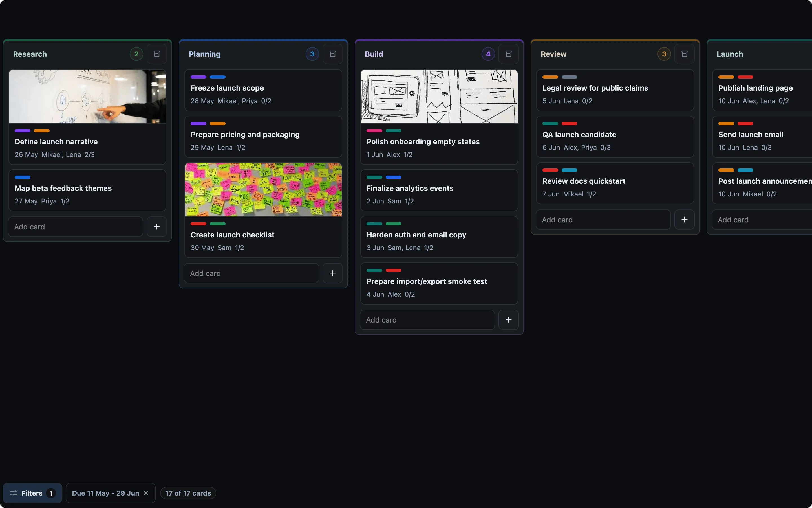Click the 26 May due date text
Image resolution: width=812 pixels, height=508 pixels.
(26, 155)
